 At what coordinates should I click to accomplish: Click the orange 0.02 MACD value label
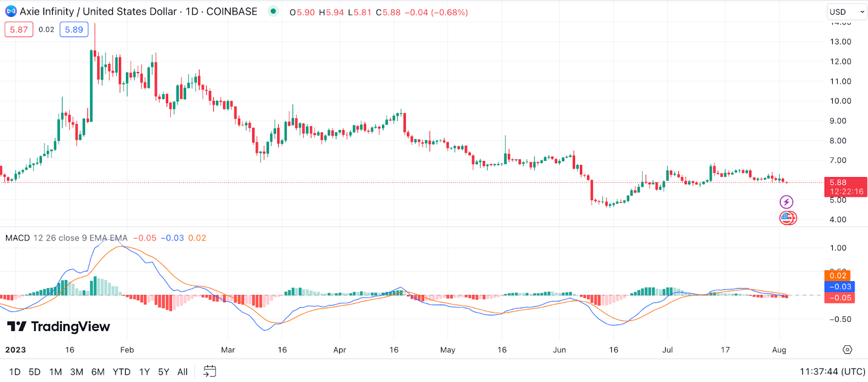(x=838, y=276)
